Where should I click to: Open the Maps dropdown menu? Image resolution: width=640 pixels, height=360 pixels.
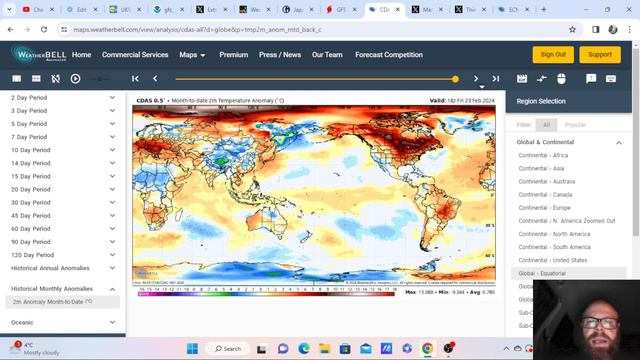(192, 55)
